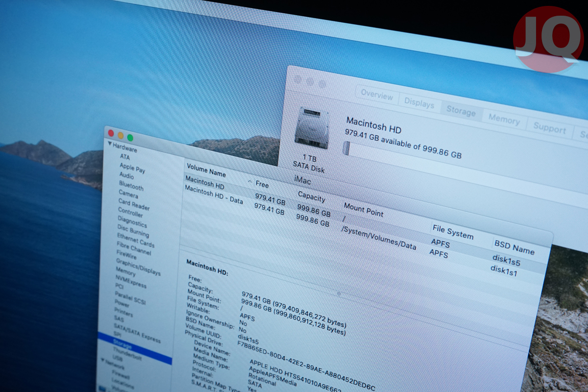Select Memory in the System Information sidebar

coord(125,272)
